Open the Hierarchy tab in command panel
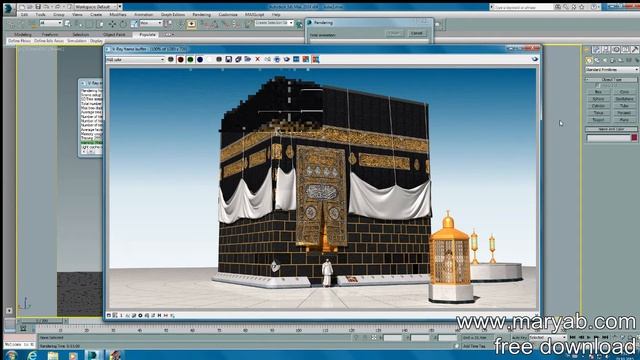The image size is (640, 360). [x=606, y=49]
